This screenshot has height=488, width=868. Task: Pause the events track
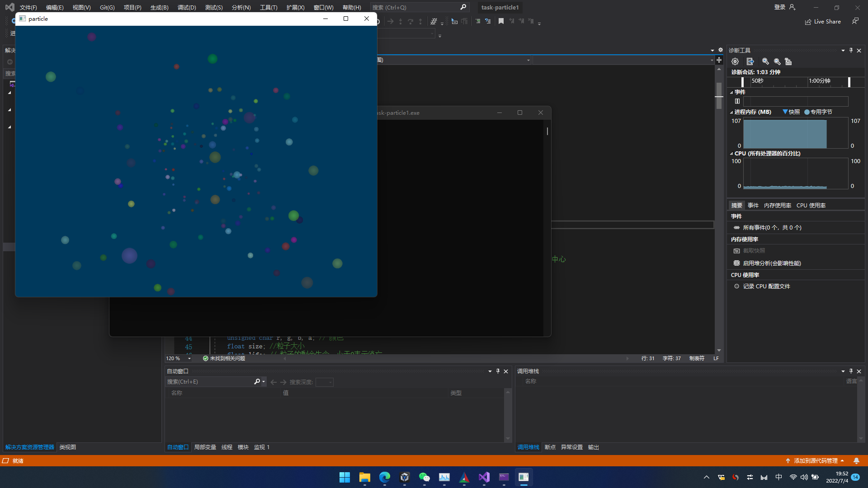tap(737, 101)
